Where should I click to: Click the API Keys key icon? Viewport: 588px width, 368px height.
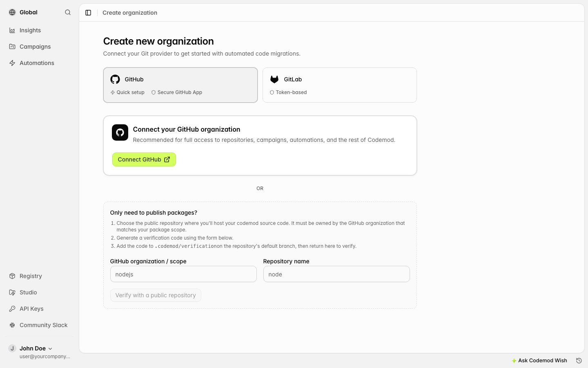[x=12, y=309]
